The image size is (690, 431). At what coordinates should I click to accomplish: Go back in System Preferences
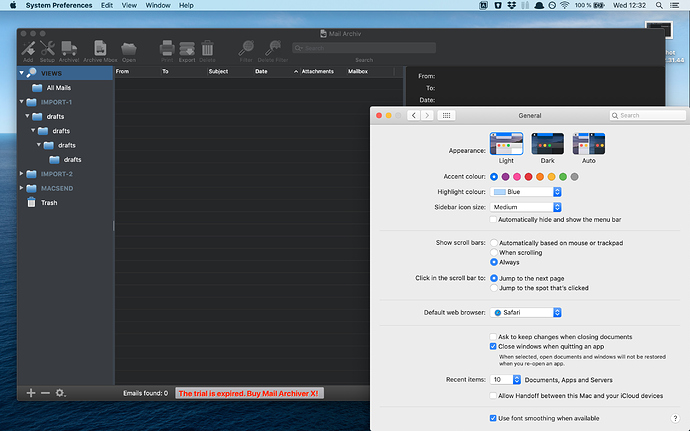413,115
